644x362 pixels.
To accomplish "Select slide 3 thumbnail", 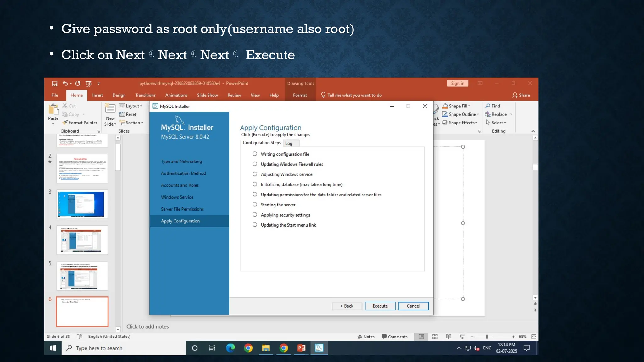I will tap(82, 204).
